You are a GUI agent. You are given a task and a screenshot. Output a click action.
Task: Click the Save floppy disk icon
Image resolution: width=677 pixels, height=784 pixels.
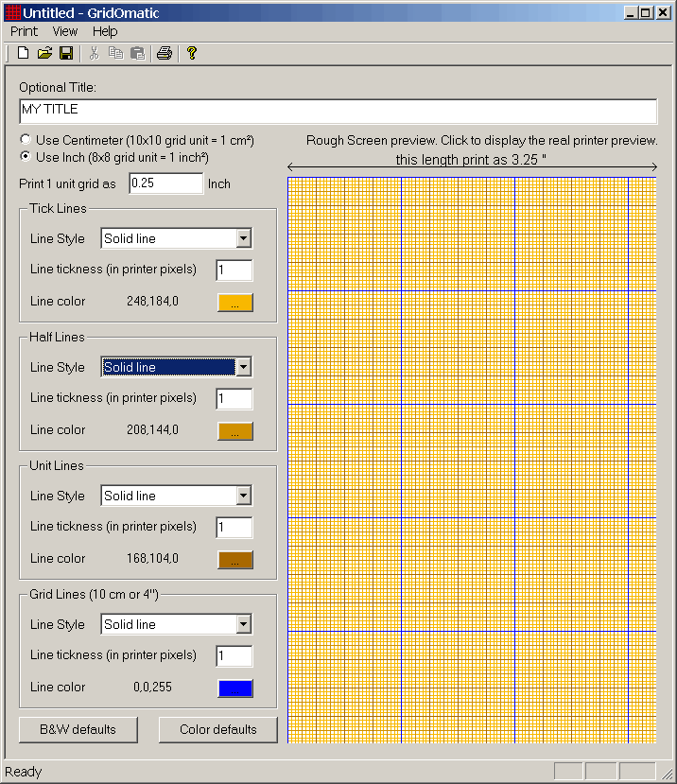[x=66, y=53]
